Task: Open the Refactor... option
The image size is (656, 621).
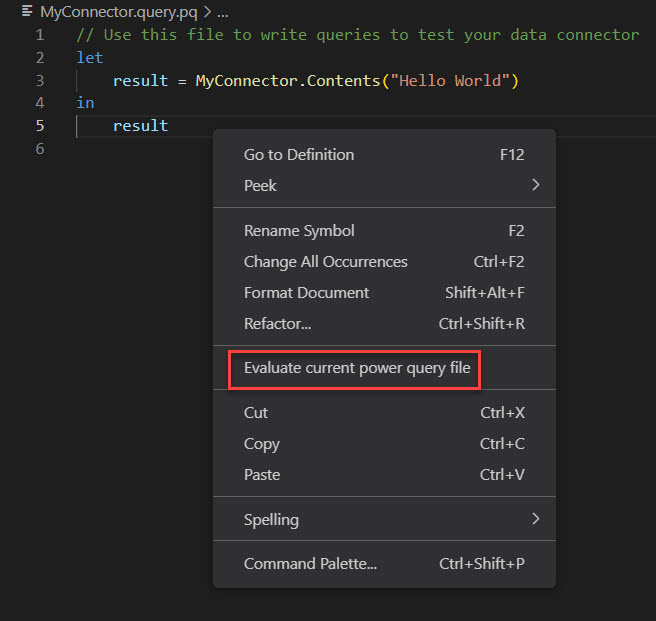Action: click(384, 323)
